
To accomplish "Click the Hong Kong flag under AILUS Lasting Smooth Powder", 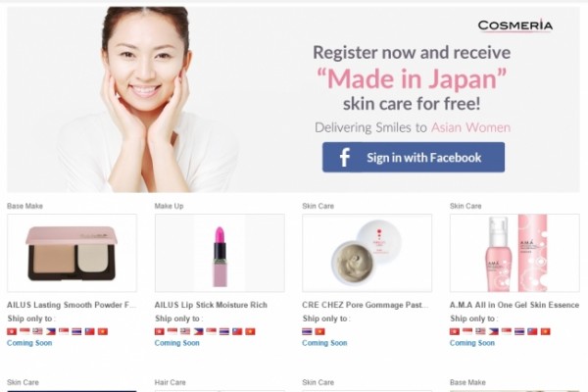I will (x=12, y=331).
